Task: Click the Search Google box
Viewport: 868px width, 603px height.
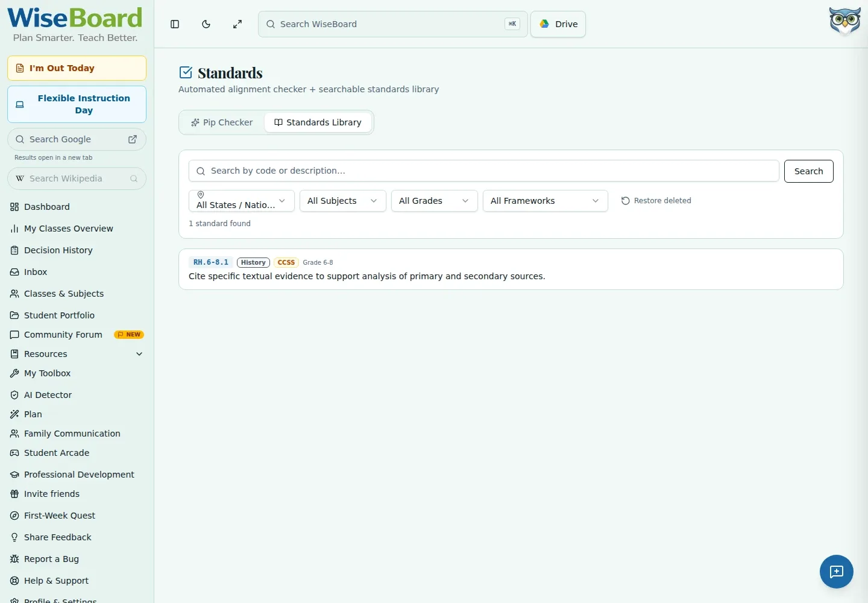Action: pyautogui.click(x=77, y=139)
